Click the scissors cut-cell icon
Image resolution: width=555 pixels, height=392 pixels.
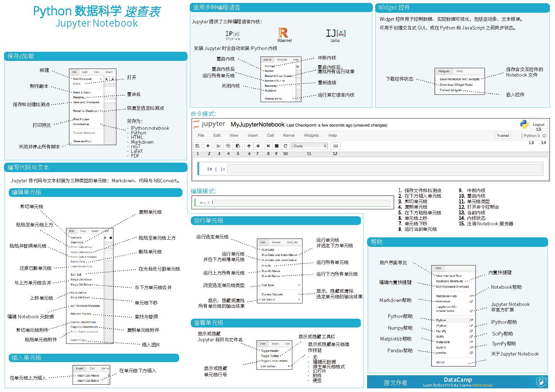(x=219, y=146)
